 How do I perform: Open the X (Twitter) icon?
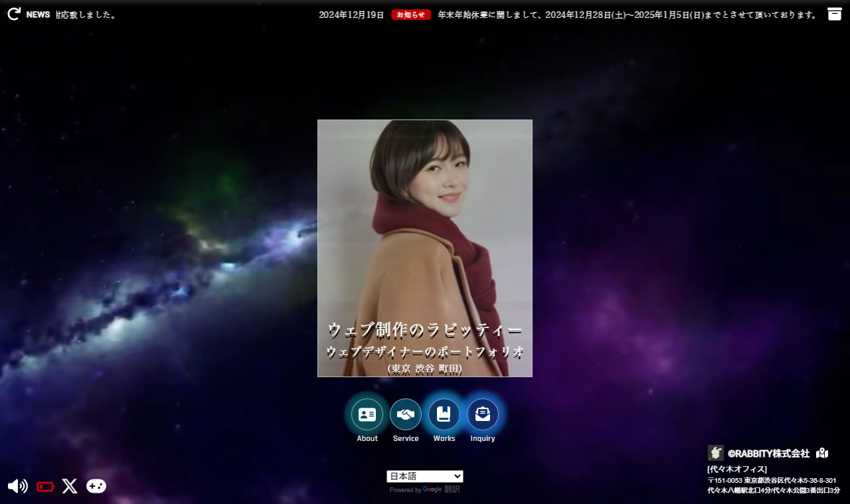(70, 486)
